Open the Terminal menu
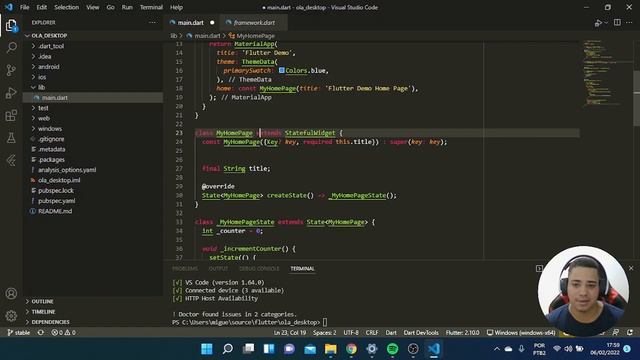 151,7
